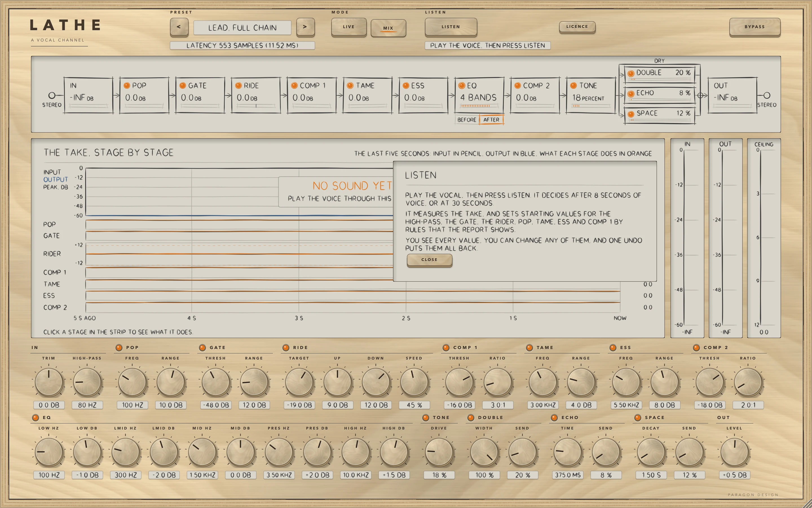Screen dimensions: 812x508
Task: Bypass the plugin with BYPASS button
Action: 754,27
